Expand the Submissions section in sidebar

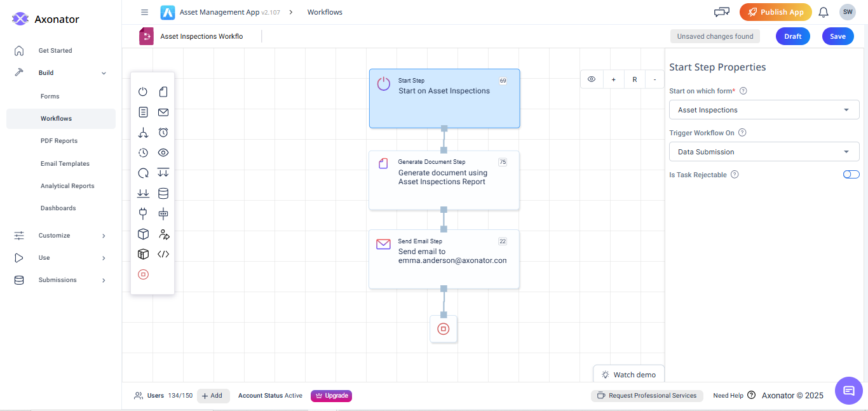pyautogui.click(x=60, y=280)
